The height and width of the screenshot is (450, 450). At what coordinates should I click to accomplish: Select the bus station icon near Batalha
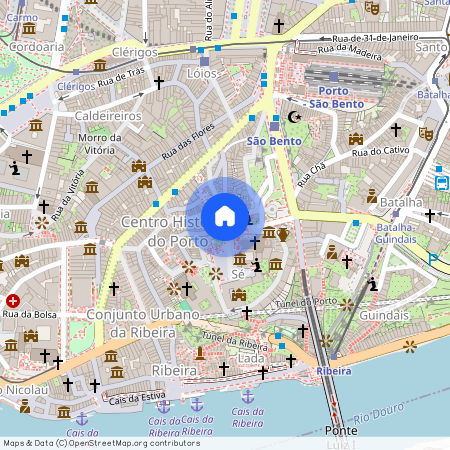click(x=442, y=183)
